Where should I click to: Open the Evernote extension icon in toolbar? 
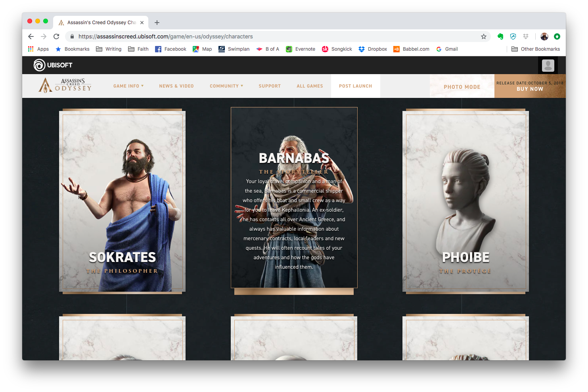500,36
